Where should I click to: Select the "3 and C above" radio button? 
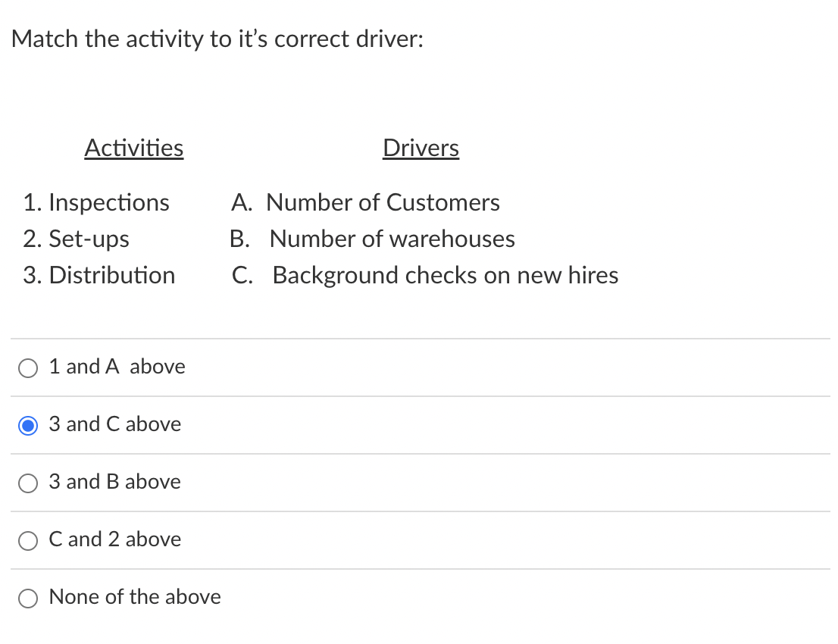pyautogui.click(x=28, y=425)
